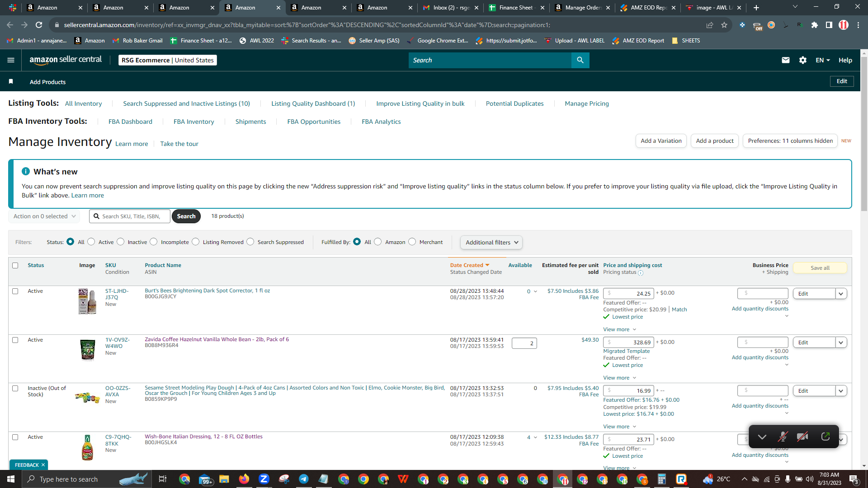Open the Edit dropdown arrow for Burt's Bees

pyautogui.click(x=841, y=294)
